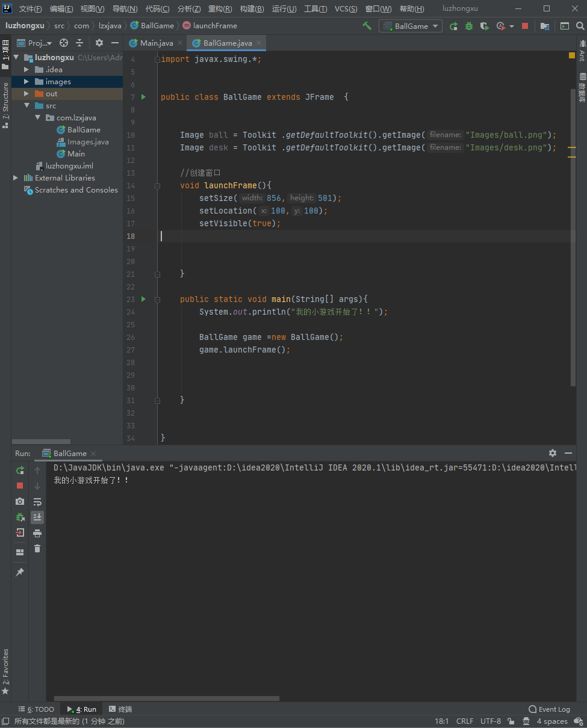Toggle the 2: Favorites side panel
Image resolution: width=587 pixels, height=728 pixels.
tap(5, 671)
